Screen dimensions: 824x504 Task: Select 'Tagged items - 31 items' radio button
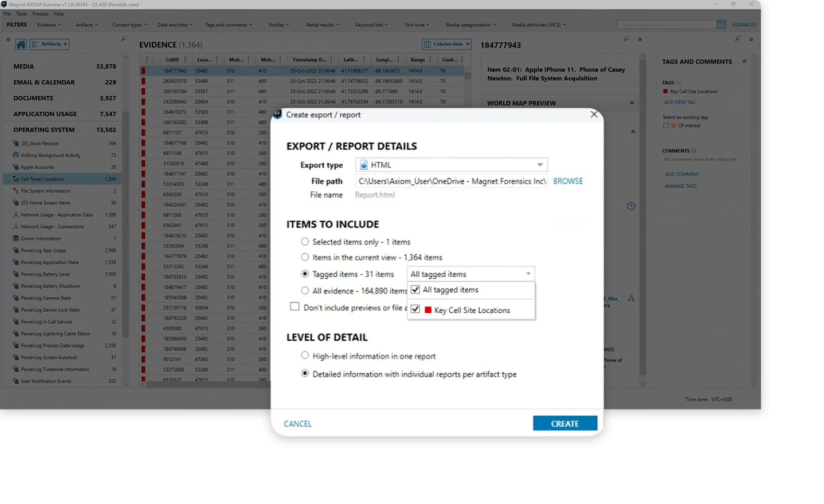305,274
